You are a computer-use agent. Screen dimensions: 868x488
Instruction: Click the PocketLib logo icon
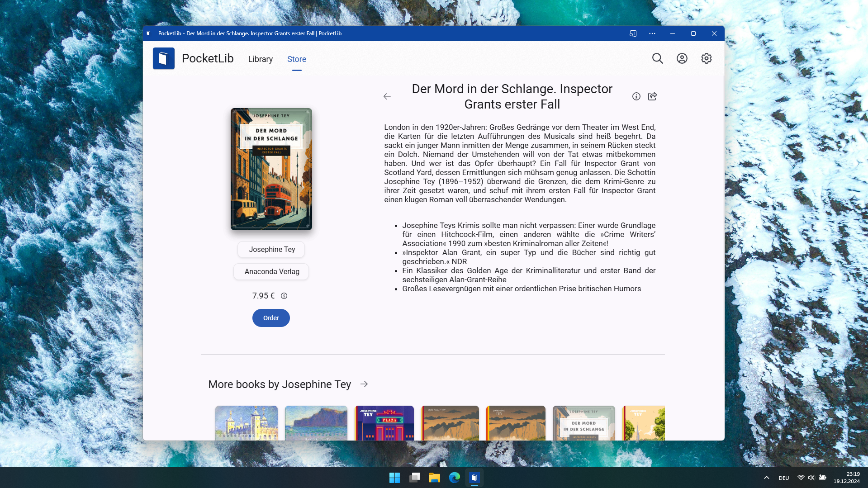[164, 58]
